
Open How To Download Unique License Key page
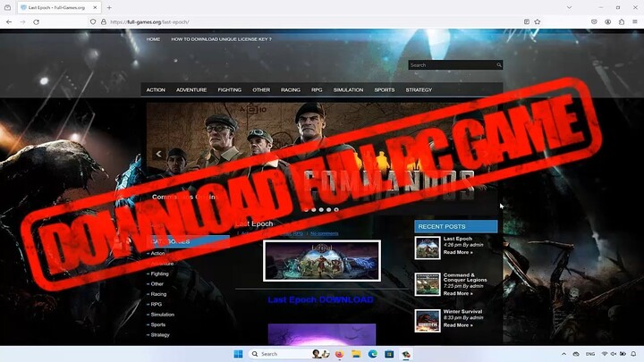pyautogui.click(x=222, y=39)
